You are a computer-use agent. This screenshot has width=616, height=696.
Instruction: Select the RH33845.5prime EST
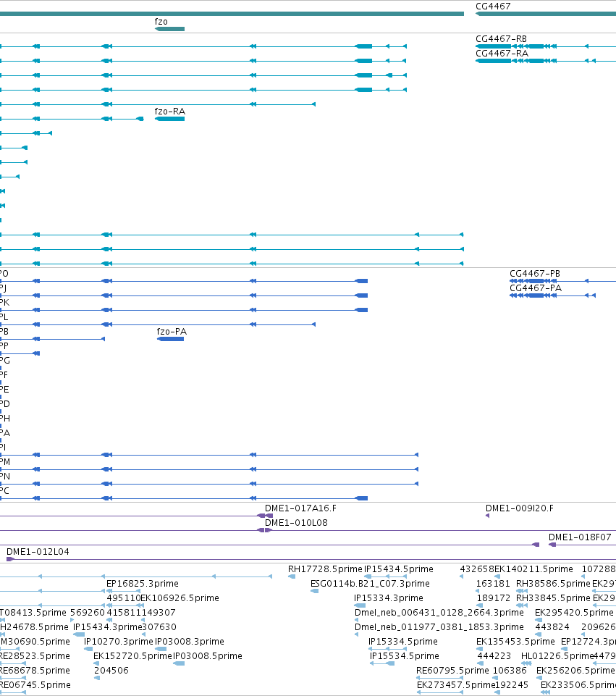553,598
